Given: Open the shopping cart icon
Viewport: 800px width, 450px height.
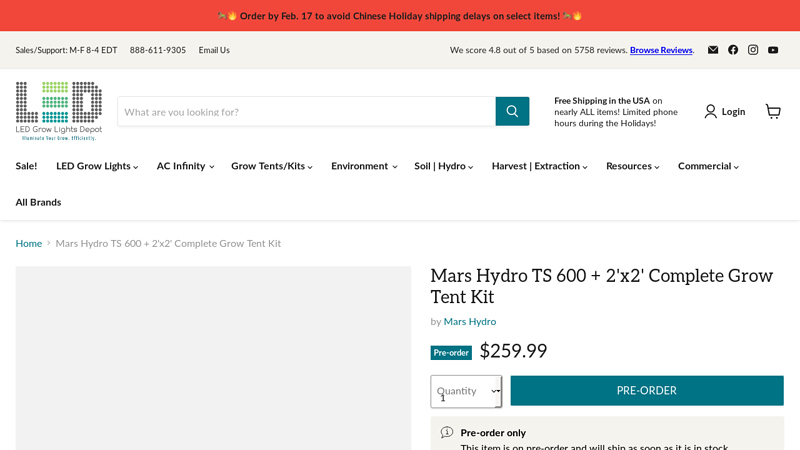Looking at the screenshot, I should (773, 111).
